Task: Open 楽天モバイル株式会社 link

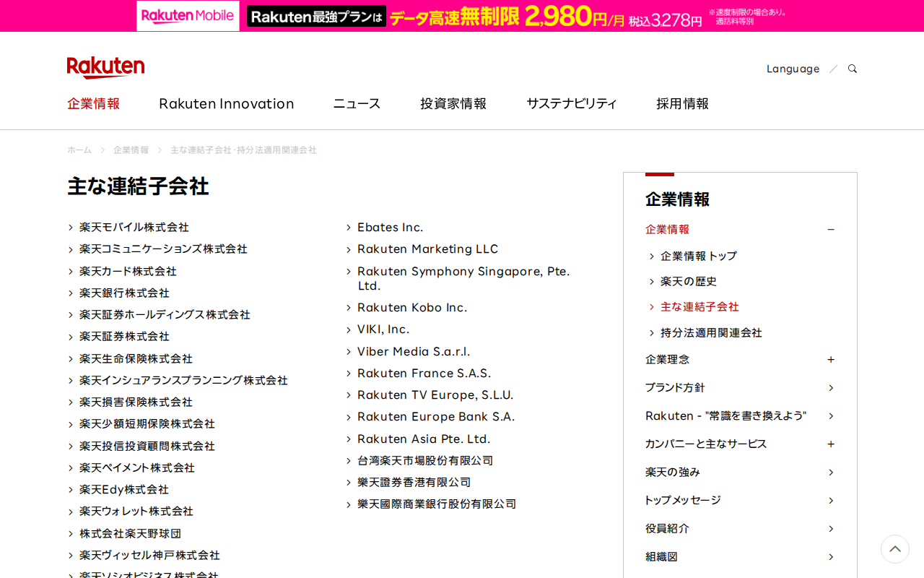Action: click(x=134, y=227)
